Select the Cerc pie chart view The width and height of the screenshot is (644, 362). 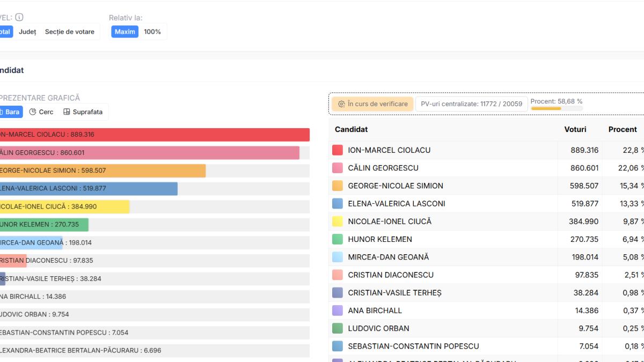click(41, 112)
